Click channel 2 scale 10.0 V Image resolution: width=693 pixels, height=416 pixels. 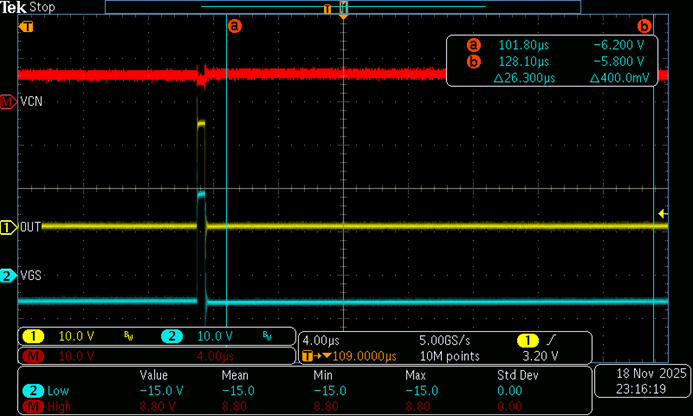pos(215,336)
